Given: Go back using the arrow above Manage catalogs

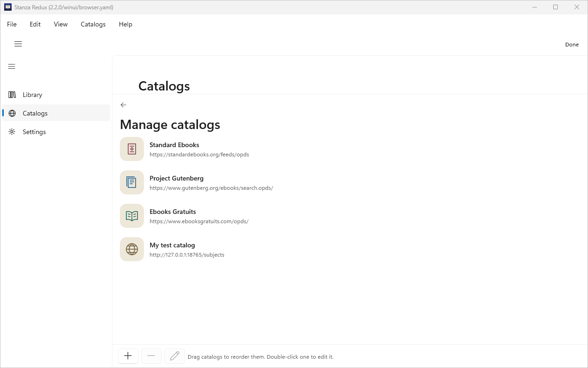Looking at the screenshot, I should click(123, 105).
